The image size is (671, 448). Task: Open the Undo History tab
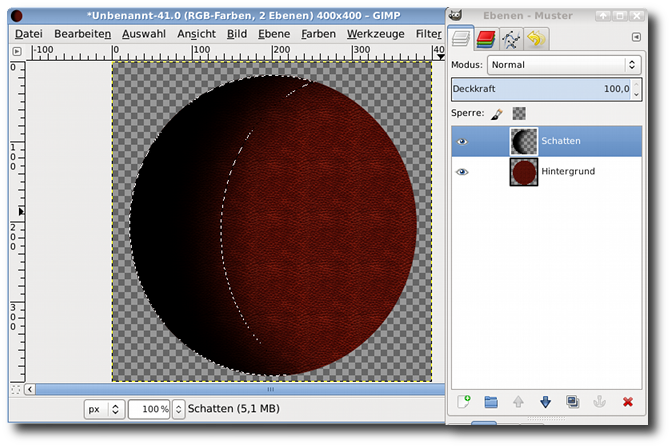click(537, 39)
